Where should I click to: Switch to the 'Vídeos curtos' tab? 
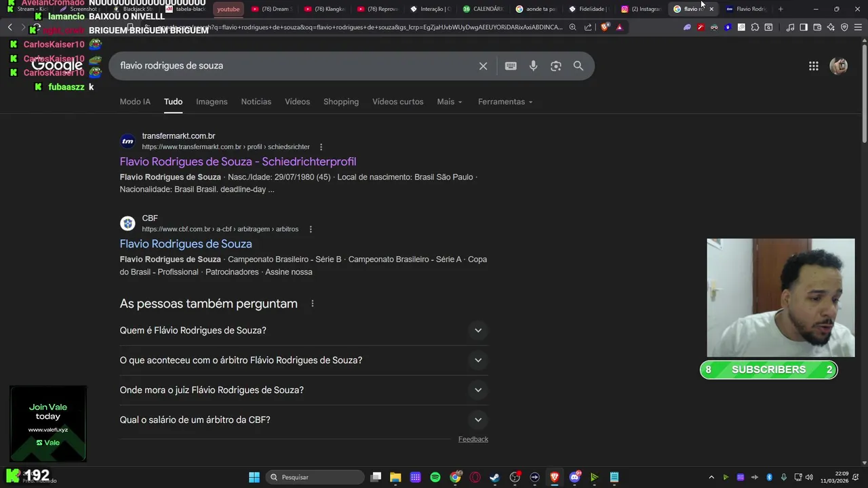(397, 102)
